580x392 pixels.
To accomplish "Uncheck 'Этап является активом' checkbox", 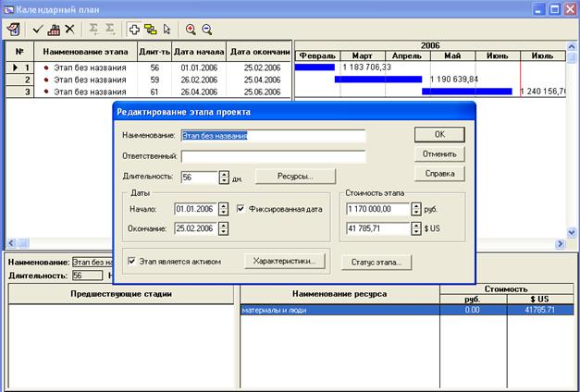I will pos(131,261).
